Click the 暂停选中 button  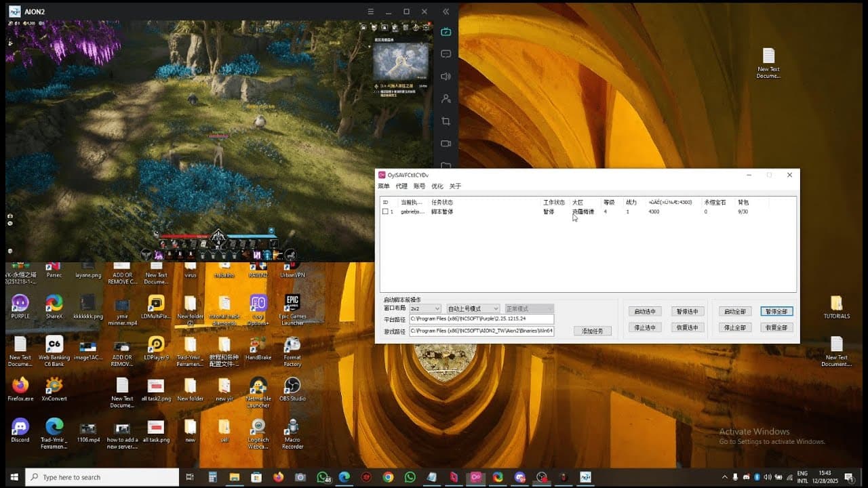(x=688, y=312)
